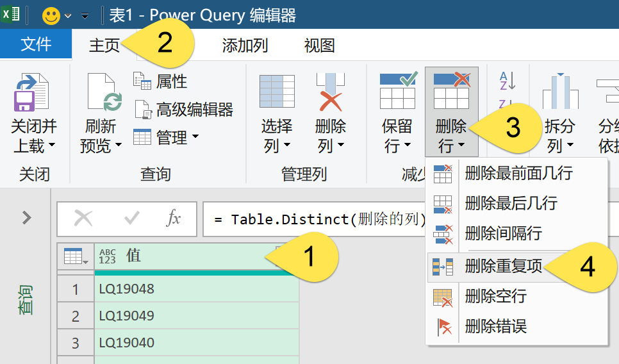Confirm the formula with the checkmark
The width and height of the screenshot is (619, 364).
coord(132,218)
